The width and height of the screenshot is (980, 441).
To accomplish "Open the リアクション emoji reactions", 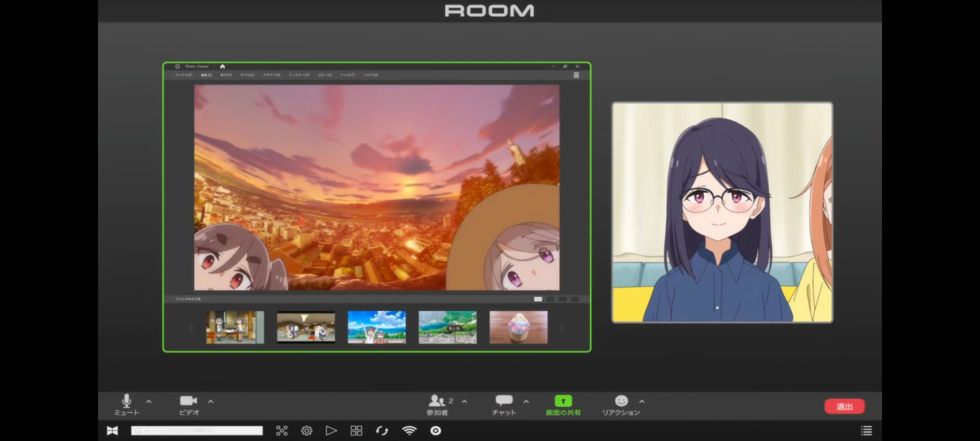I will 621,405.
